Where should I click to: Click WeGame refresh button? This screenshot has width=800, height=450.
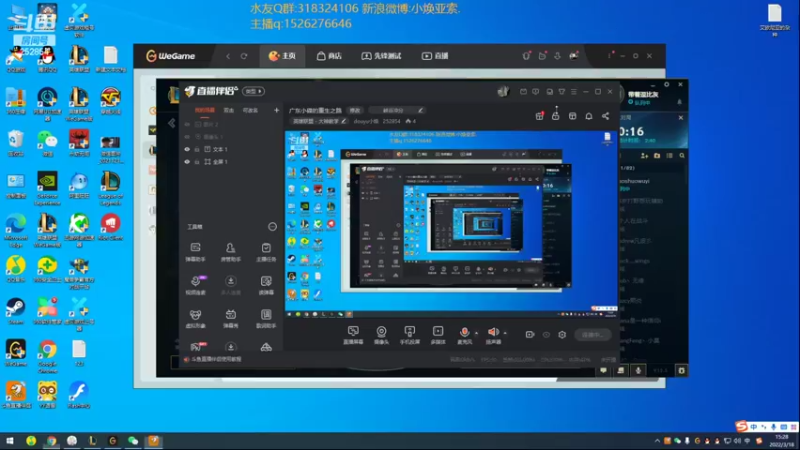244,56
